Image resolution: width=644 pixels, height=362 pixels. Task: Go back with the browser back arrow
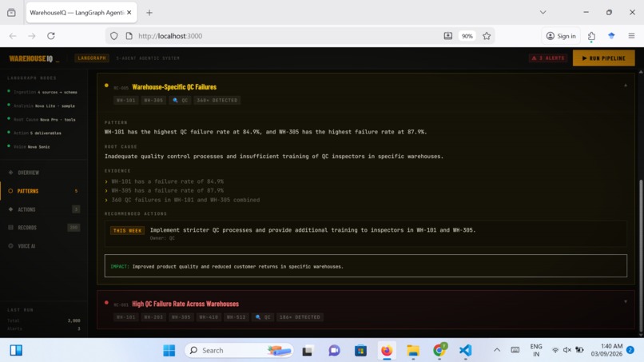pos(13,36)
